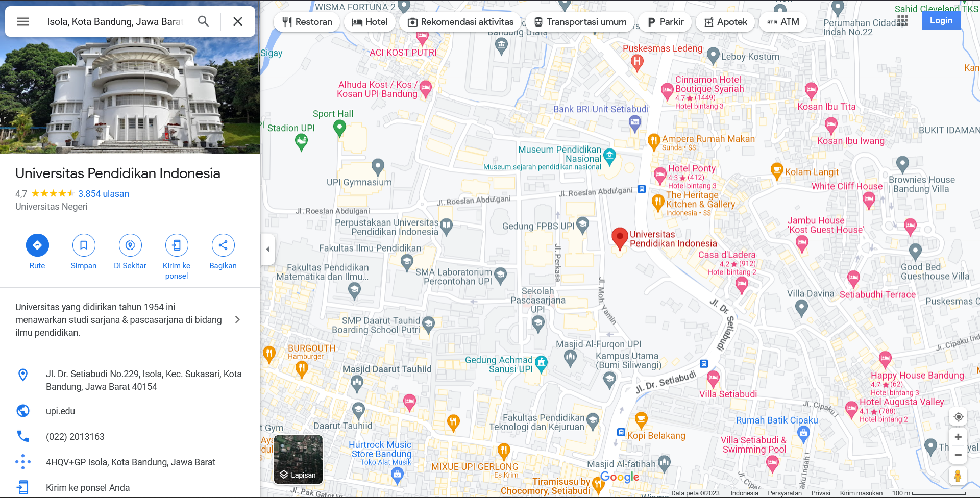Click Villa Setiabudi hotel marker
Viewport: 980px width, 498px height.
coord(713,379)
